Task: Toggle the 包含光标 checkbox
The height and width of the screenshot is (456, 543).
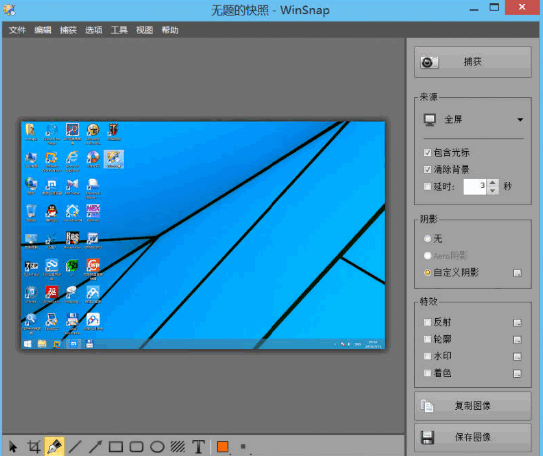Action: (x=427, y=153)
